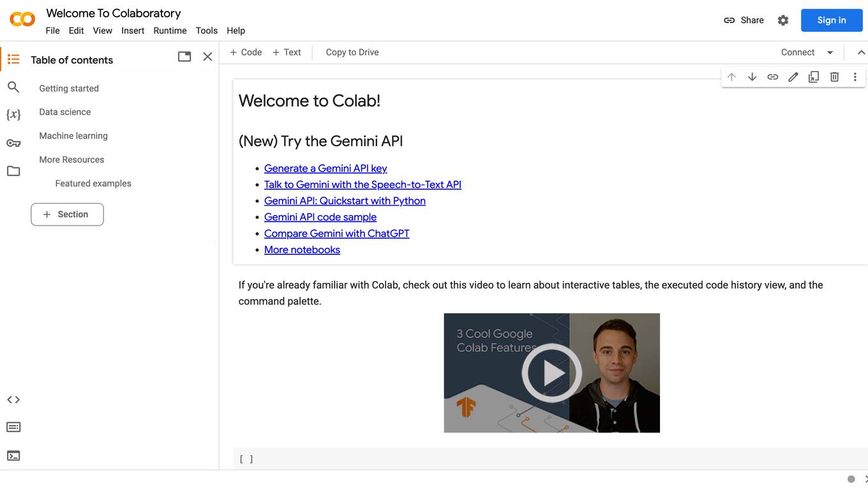Open More notebooks link
868x488 pixels.
coord(302,250)
